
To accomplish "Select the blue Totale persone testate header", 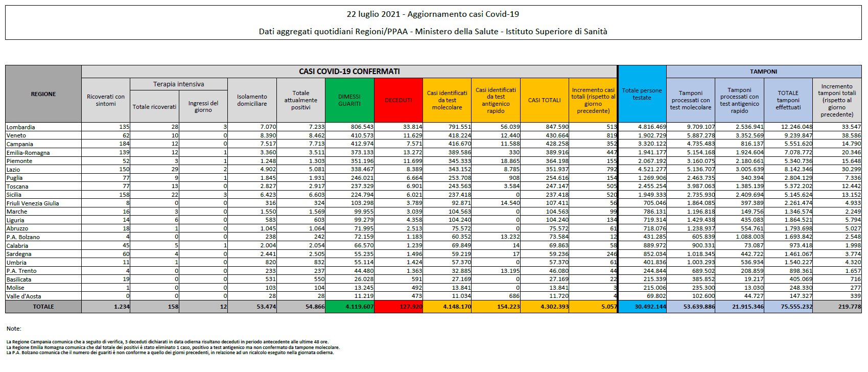I will [642, 94].
